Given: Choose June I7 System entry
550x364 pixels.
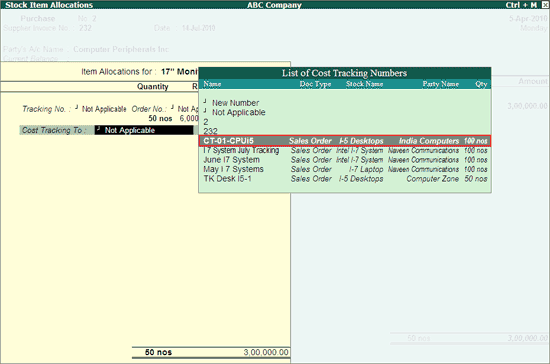Looking at the screenshot, I should tap(345, 160).
